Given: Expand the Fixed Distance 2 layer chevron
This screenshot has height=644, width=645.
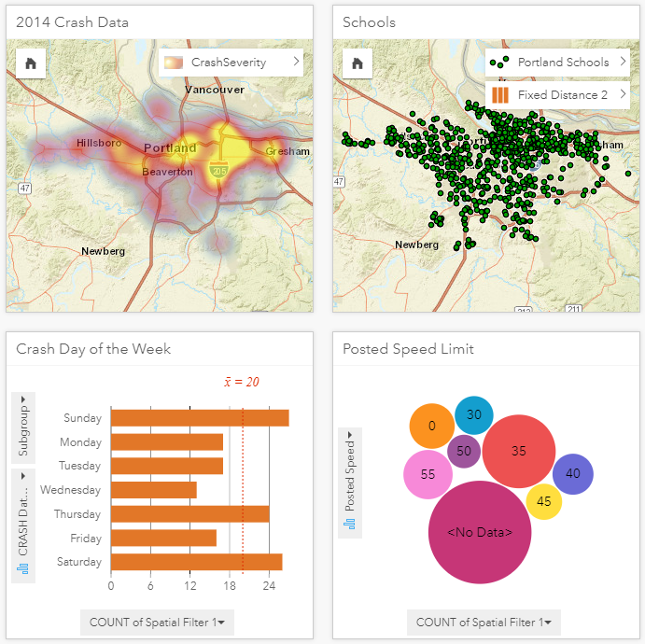Looking at the screenshot, I should pyautogui.click(x=623, y=93).
